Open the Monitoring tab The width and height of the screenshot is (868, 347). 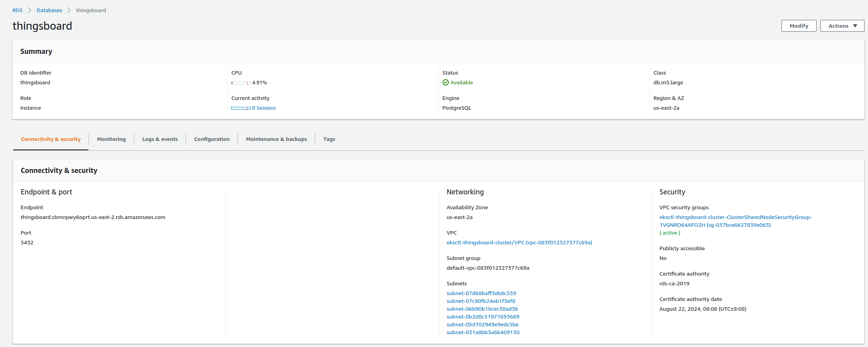tap(111, 139)
